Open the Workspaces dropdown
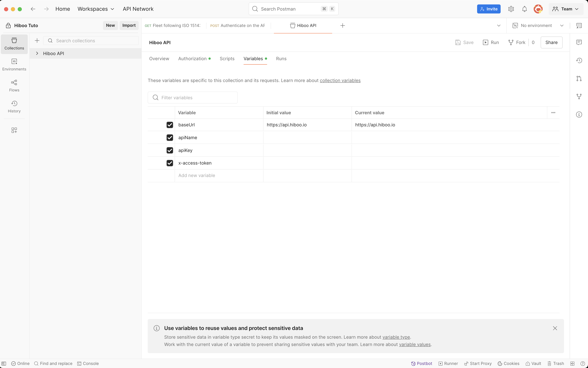588x368 pixels. (96, 9)
